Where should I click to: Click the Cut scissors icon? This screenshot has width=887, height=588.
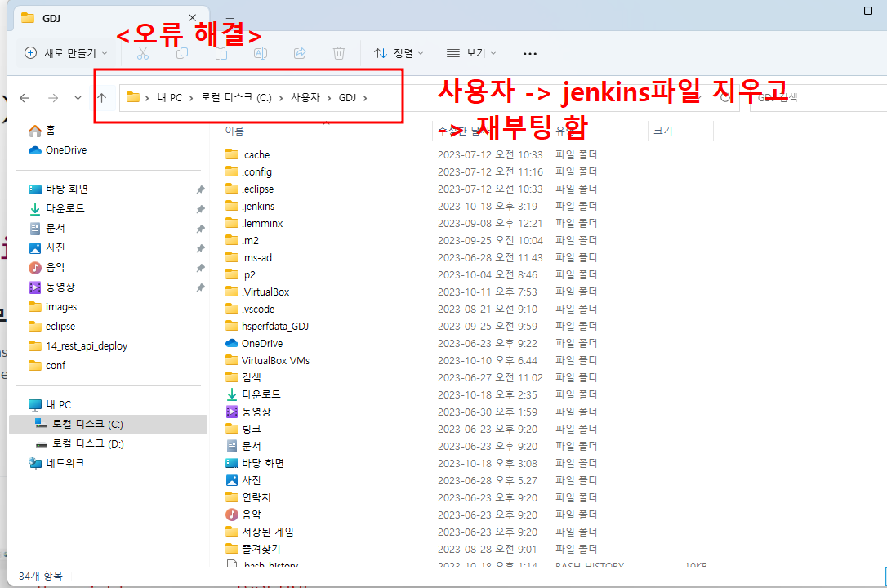point(143,53)
